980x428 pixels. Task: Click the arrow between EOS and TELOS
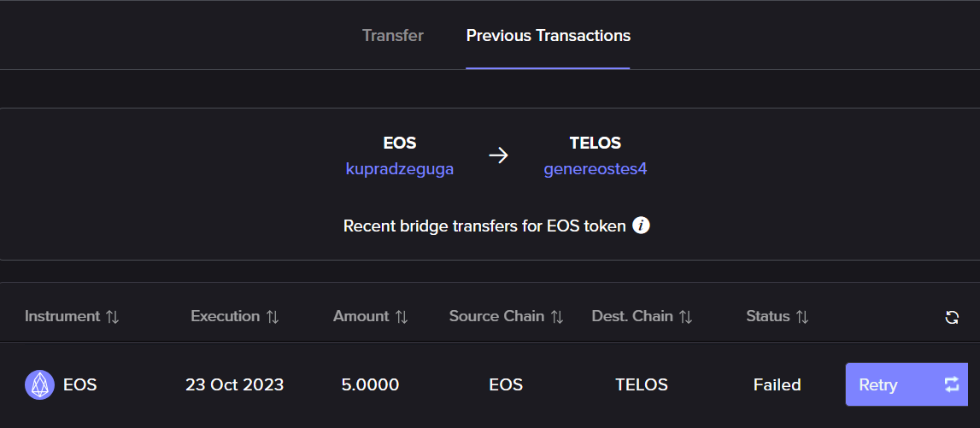[498, 155]
